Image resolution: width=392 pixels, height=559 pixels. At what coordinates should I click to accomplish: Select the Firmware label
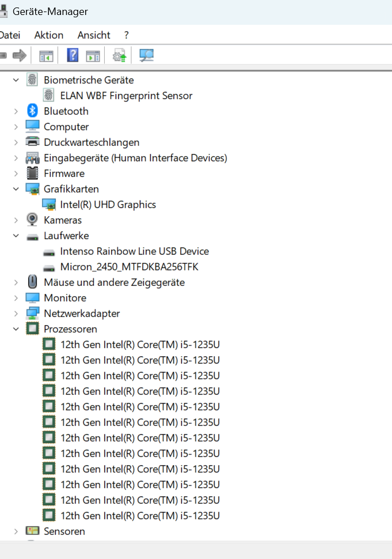(64, 173)
